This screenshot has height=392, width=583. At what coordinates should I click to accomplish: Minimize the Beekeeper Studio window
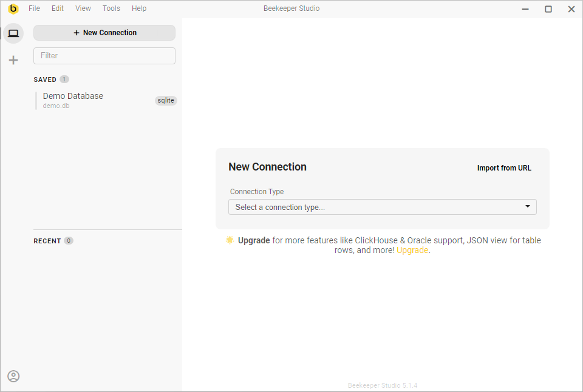point(525,9)
